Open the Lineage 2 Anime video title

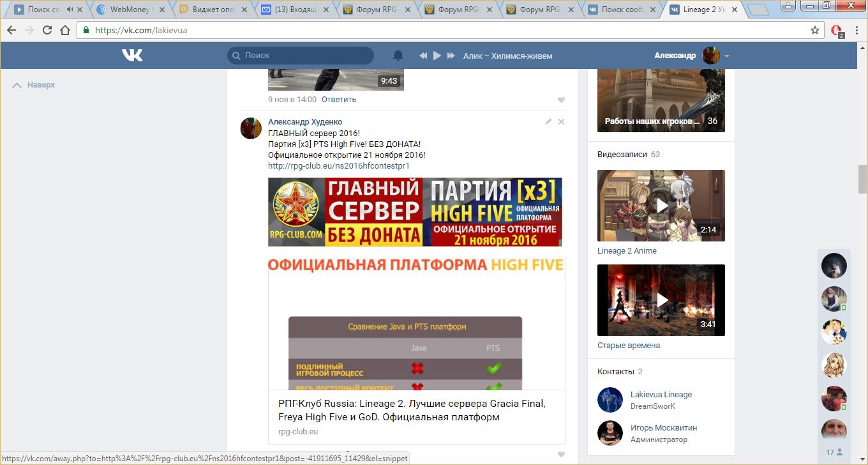pos(627,251)
